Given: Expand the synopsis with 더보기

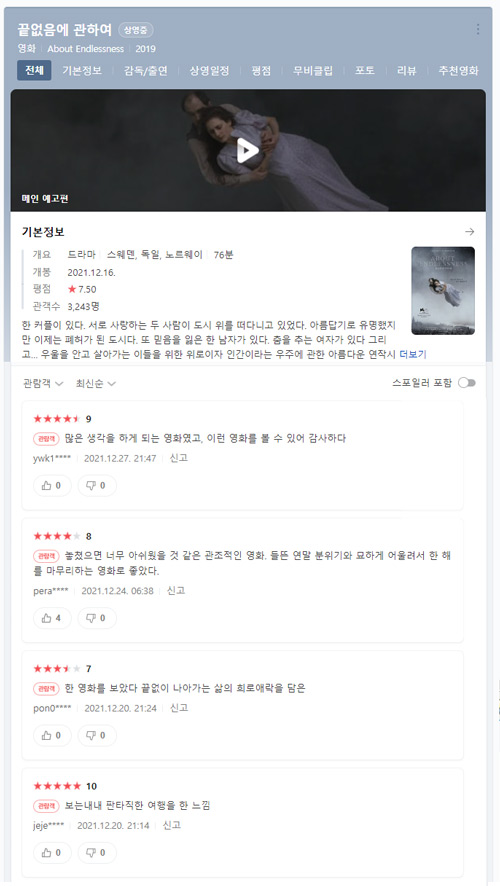Looking at the screenshot, I should [413, 355].
